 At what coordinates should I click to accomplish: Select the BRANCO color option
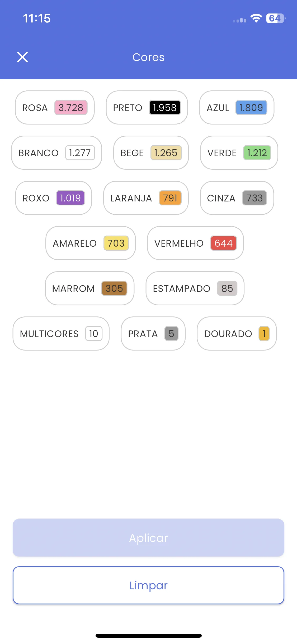56,153
